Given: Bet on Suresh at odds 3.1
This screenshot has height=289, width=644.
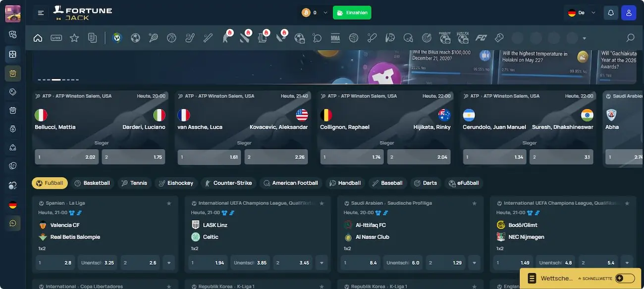Looking at the screenshot, I should (561, 157).
